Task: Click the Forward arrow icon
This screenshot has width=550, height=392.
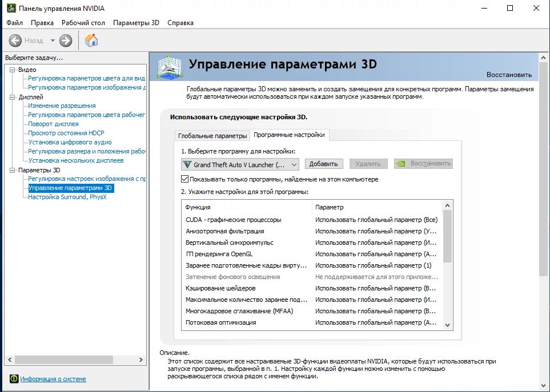Action: point(66,41)
